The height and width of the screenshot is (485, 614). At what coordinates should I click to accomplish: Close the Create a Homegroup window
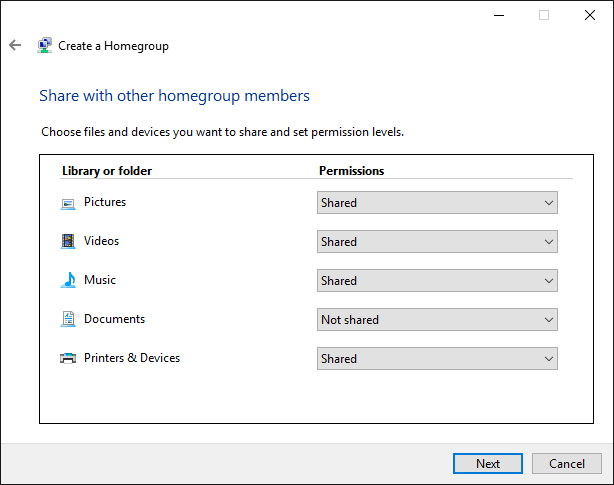click(x=590, y=15)
